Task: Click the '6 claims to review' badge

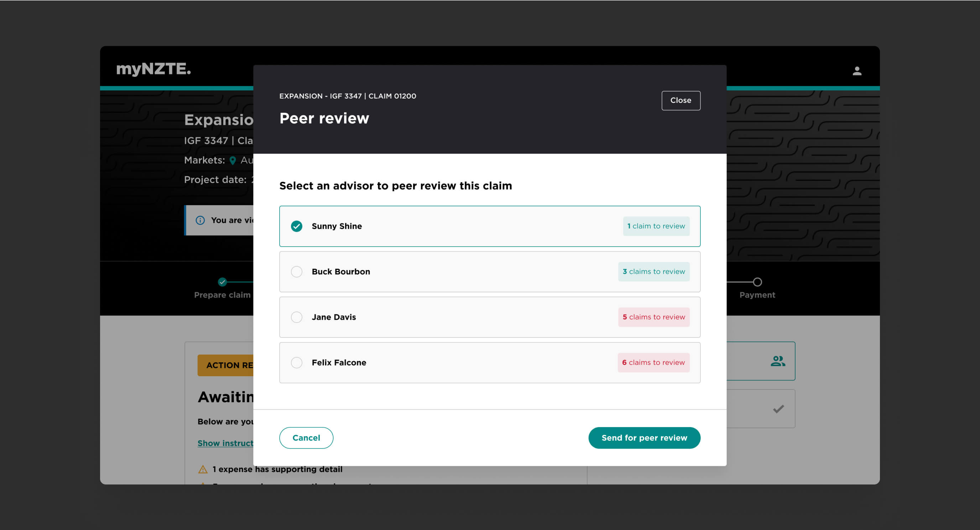Action: pos(653,363)
